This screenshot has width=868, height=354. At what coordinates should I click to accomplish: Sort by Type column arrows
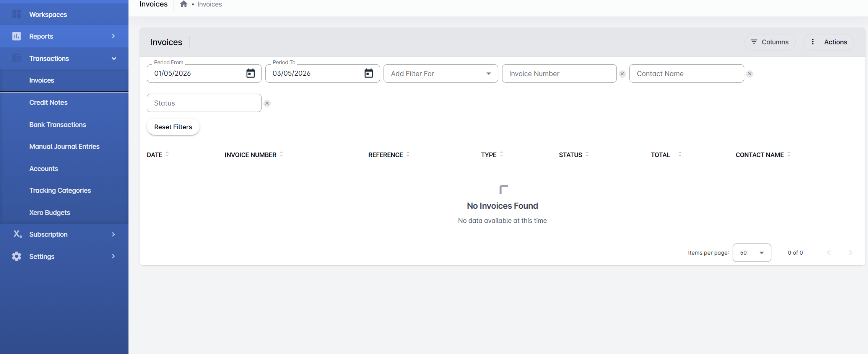[x=501, y=154]
